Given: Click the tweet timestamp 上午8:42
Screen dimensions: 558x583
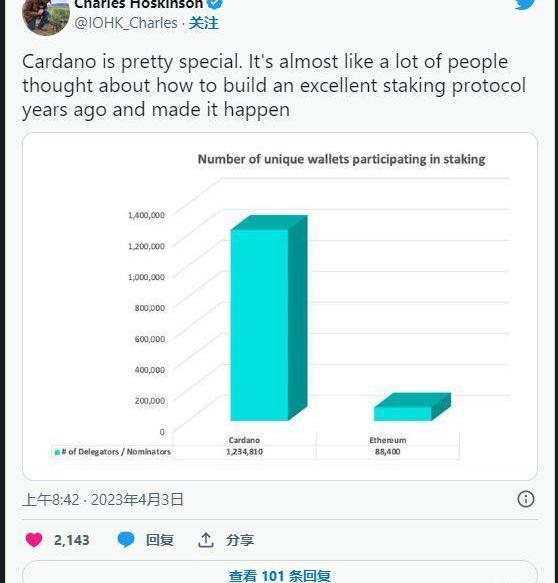Looking at the screenshot, I should pyautogui.click(x=51, y=499).
